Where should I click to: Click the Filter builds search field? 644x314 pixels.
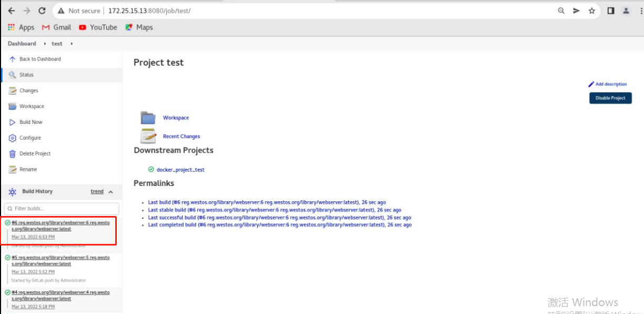point(62,209)
